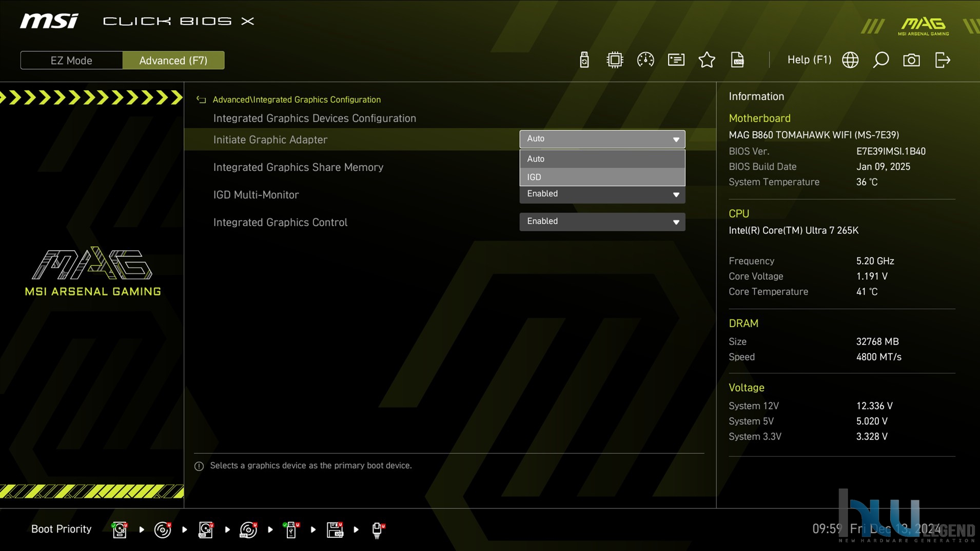
Task: Select the IGD Multi-Monitor setting label
Action: click(256, 195)
